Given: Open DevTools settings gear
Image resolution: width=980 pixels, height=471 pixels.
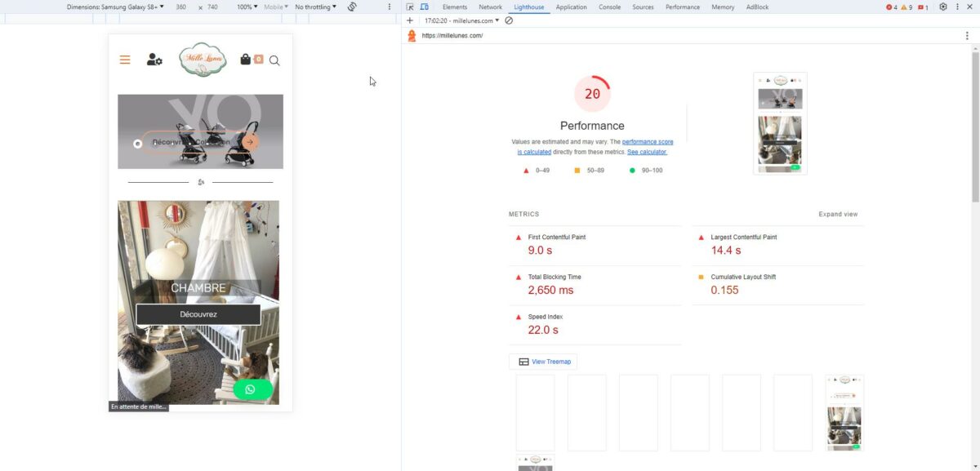Looking at the screenshot, I should pos(943,7).
